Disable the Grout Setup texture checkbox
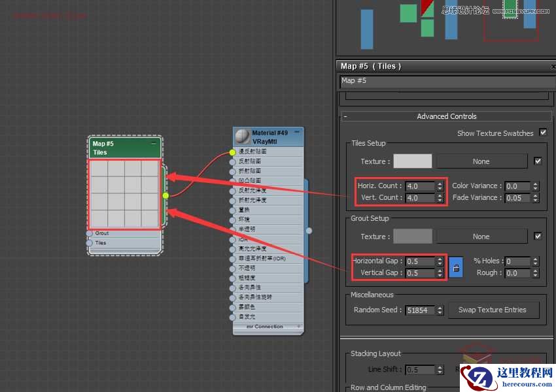Image resolution: width=556 pixels, height=392 pixels. pyautogui.click(x=538, y=237)
